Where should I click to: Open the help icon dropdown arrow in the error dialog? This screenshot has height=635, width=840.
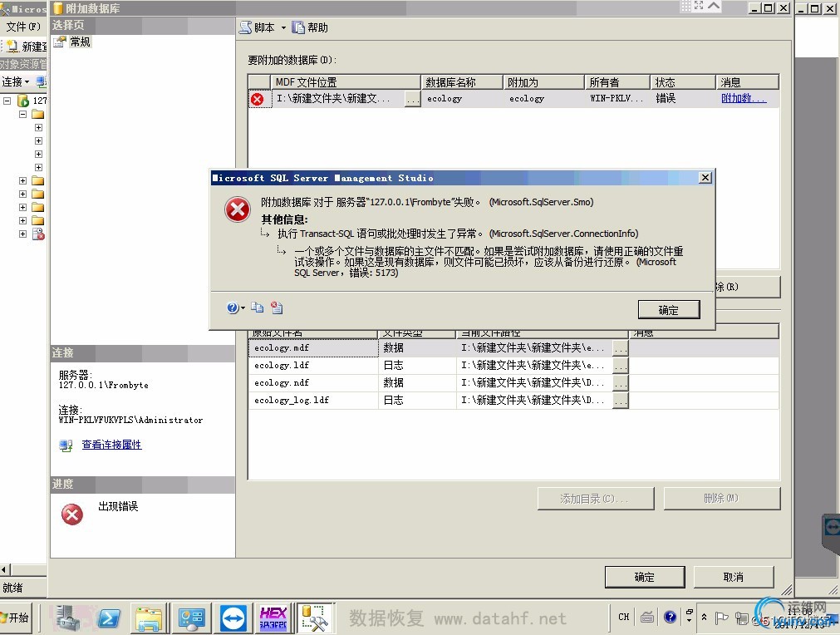click(x=243, y=308)
